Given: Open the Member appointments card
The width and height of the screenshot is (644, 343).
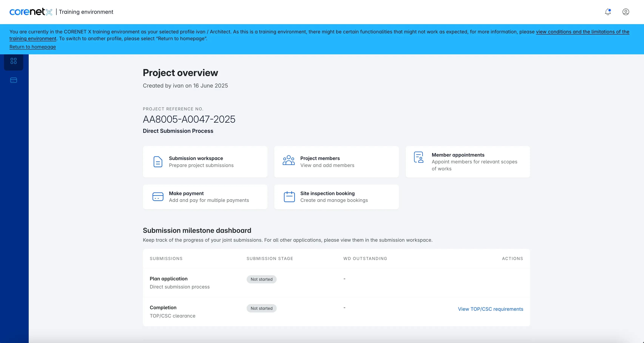Looking at the screenshot, I should tap(467, 162).
